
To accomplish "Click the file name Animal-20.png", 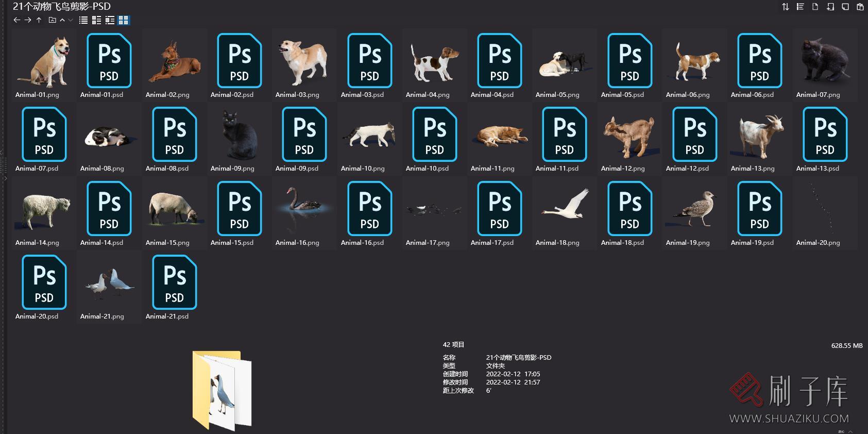I will pos(818,243).
